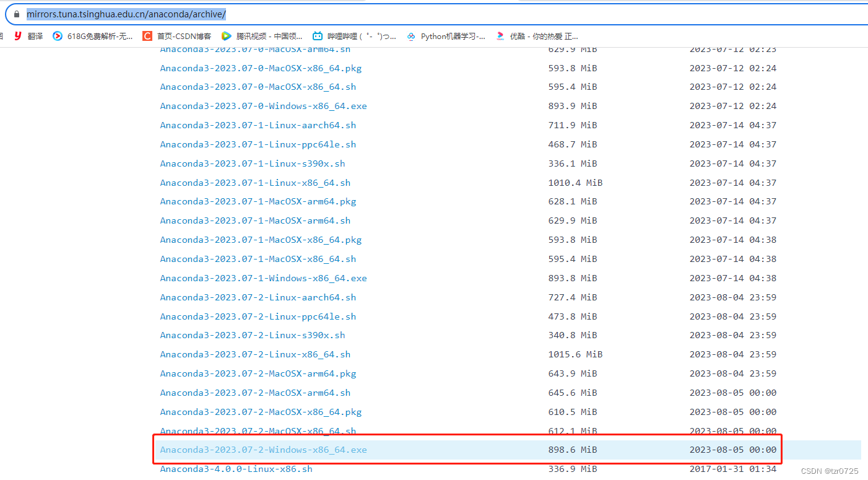Open the Python机器学习 bookmark
The image size is (868, 480).
coord(446,36)
